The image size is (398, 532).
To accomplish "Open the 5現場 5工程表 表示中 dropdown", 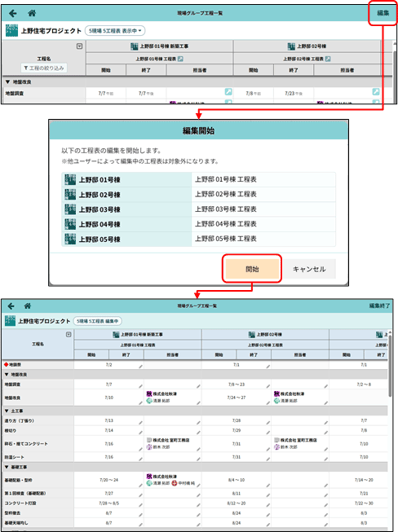I will [115, 31].
